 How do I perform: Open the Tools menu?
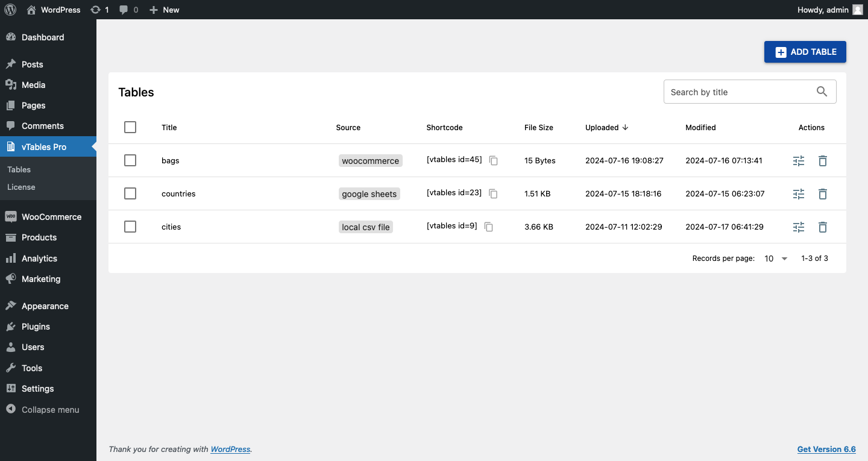click(x=48, y=368)
